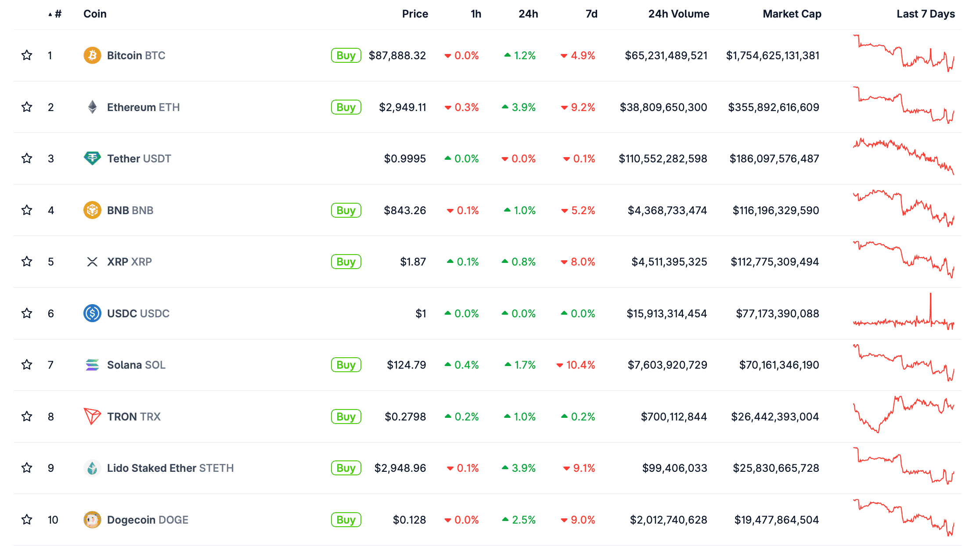Favorite Bitcoin with its star toggle
Image resolution: width=980 pixels, height=546 pixels.
(27, 55)
